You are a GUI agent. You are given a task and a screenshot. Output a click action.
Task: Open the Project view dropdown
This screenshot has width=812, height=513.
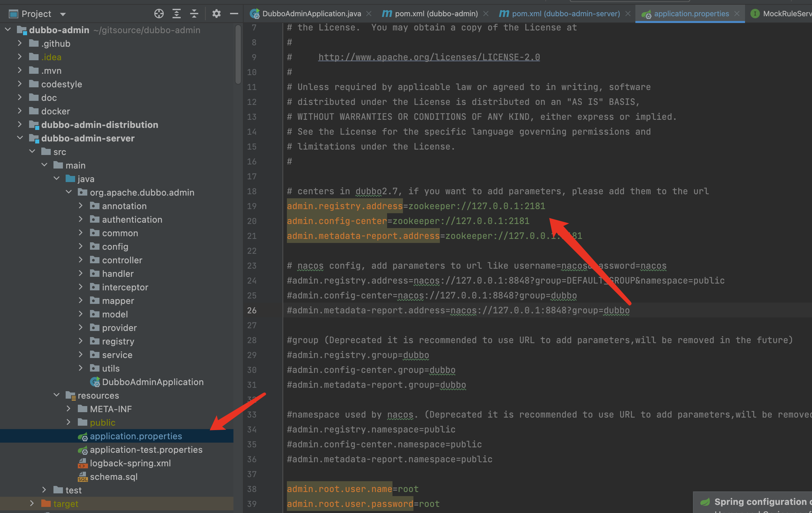tap(63, 14)
